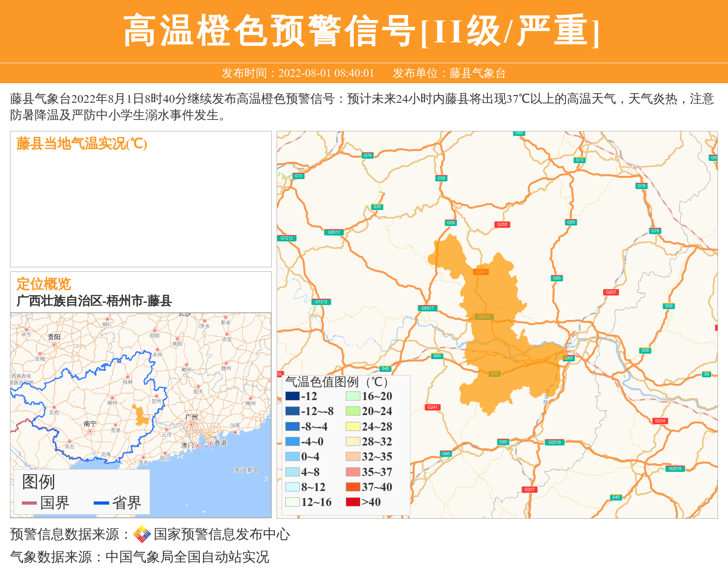Click the national warning center logo icon
This screenshot has height=571, width=728.
[142, 534]
